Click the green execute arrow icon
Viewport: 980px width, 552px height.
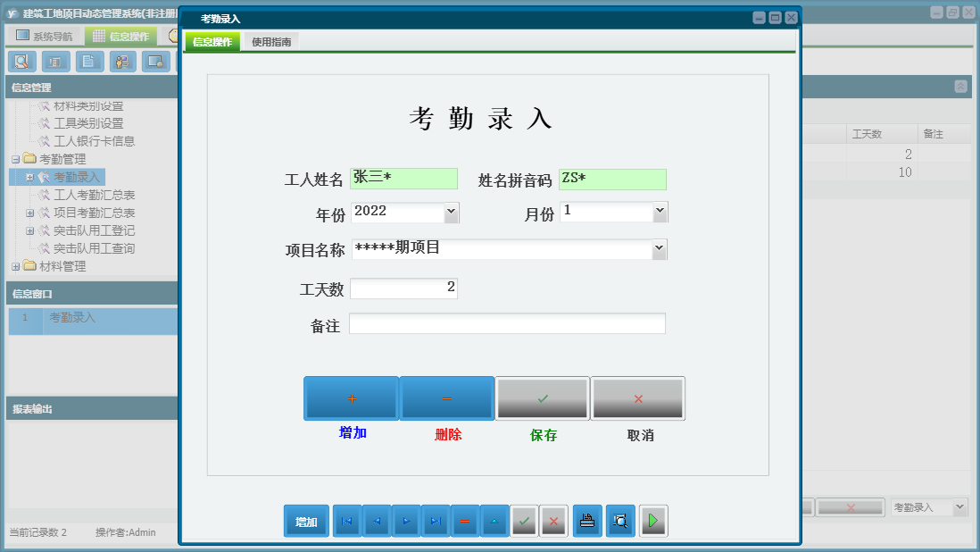[653, 521]
